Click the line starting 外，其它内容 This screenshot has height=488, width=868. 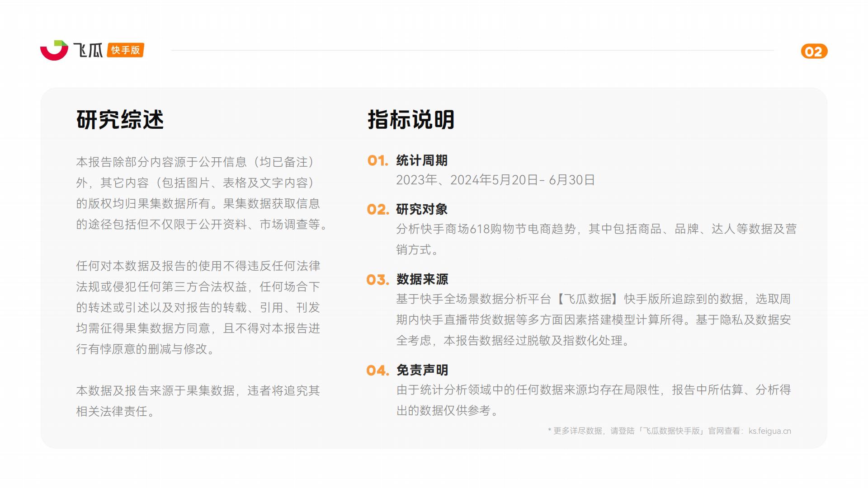pyautogui.click(x=196, y=183)
